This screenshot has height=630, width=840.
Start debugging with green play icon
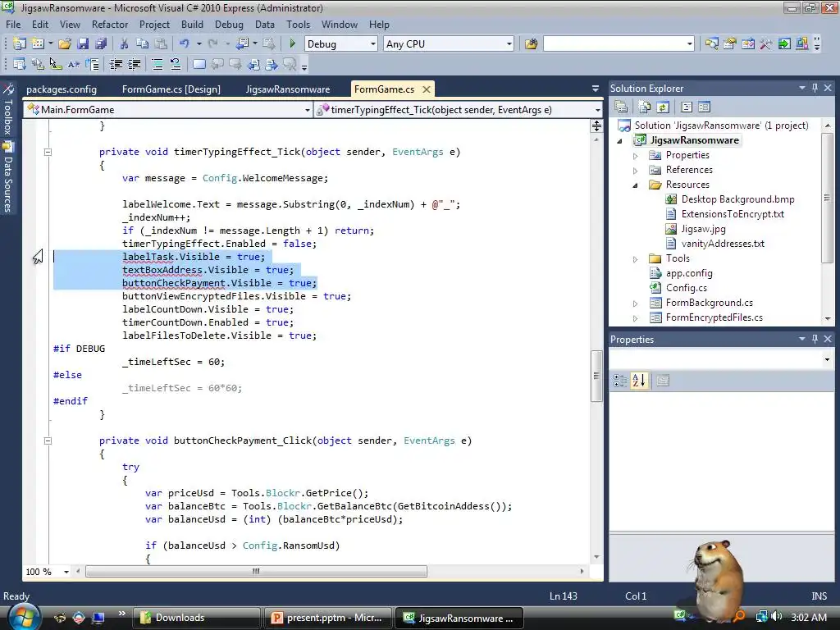(x=293, y=43)
